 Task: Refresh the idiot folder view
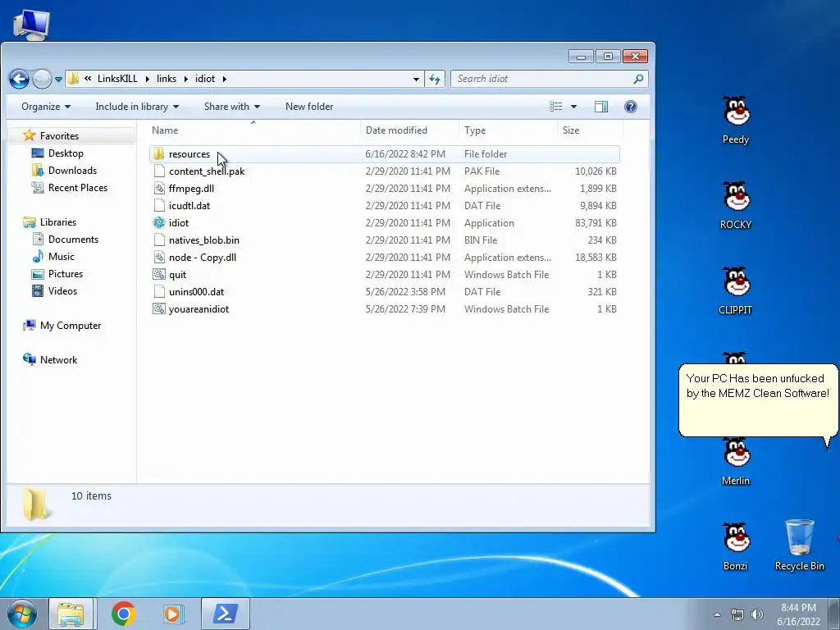tap(435, 80)
